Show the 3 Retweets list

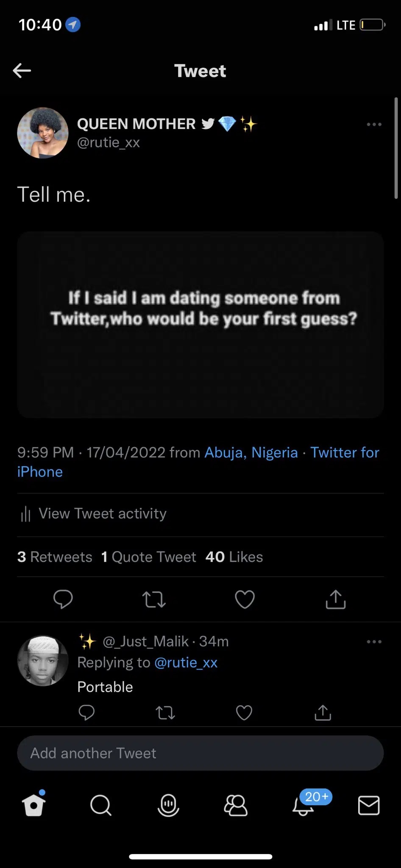(55, 557)
